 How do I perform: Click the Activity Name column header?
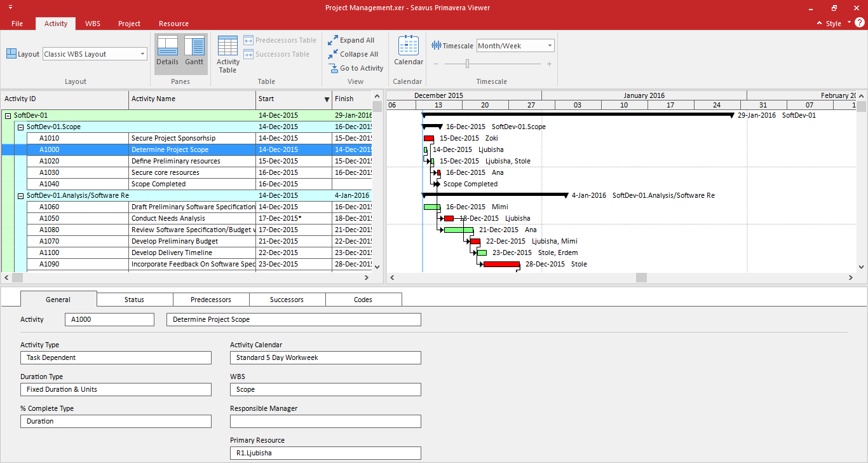point(193,99)
